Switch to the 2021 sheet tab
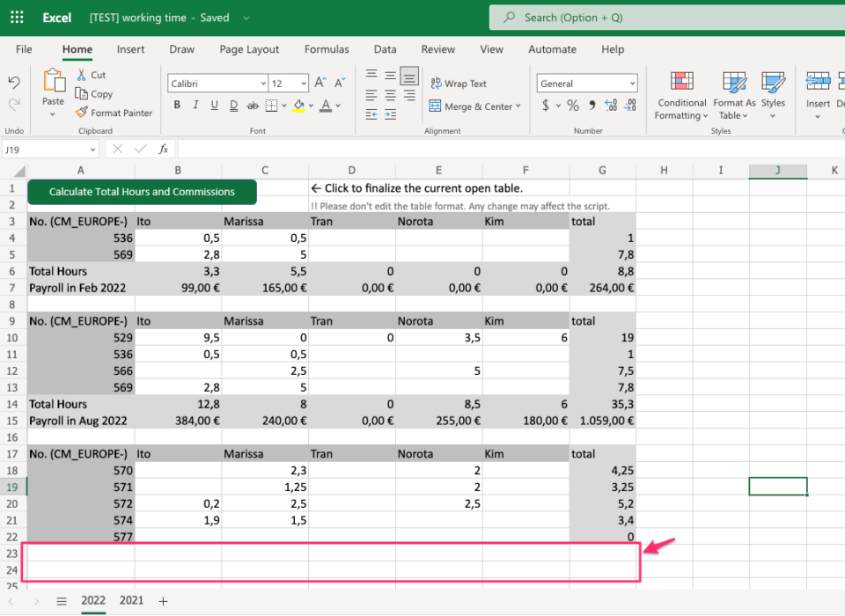845x616 pixels. click(131, 600)
